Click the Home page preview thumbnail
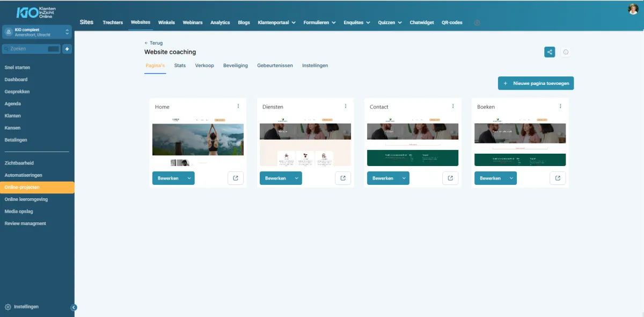Image resolution: width=644 pixels, height=317 pixels. point(198,142)
